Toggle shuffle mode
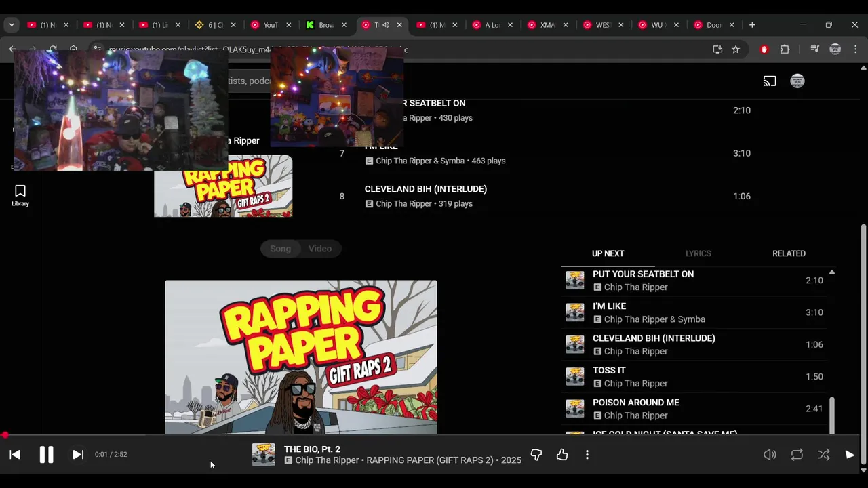 tap(823, 455)
